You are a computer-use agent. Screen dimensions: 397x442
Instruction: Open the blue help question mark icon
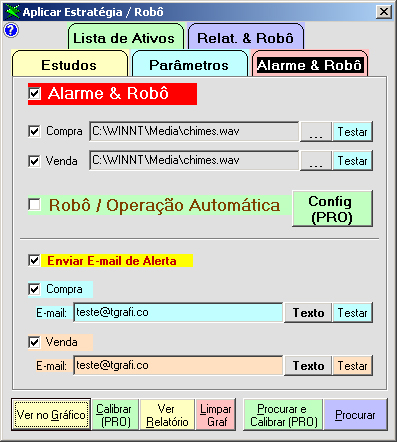click(11, 30)
